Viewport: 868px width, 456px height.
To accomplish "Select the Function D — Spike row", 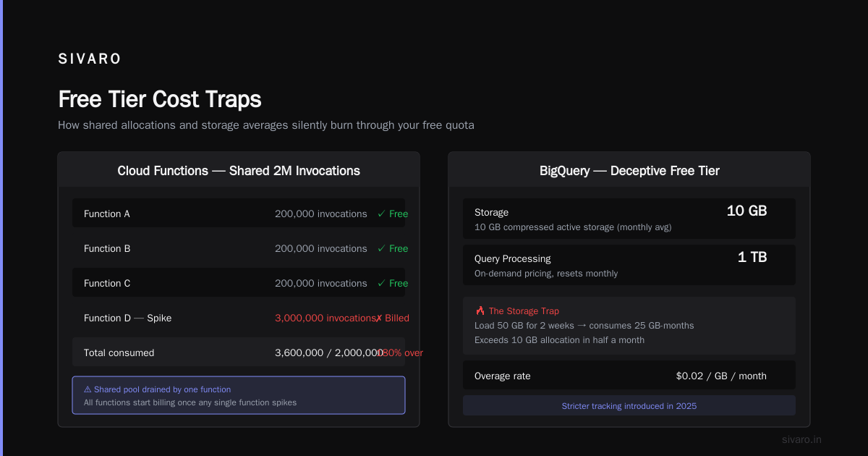I will (x=239, y=318).
